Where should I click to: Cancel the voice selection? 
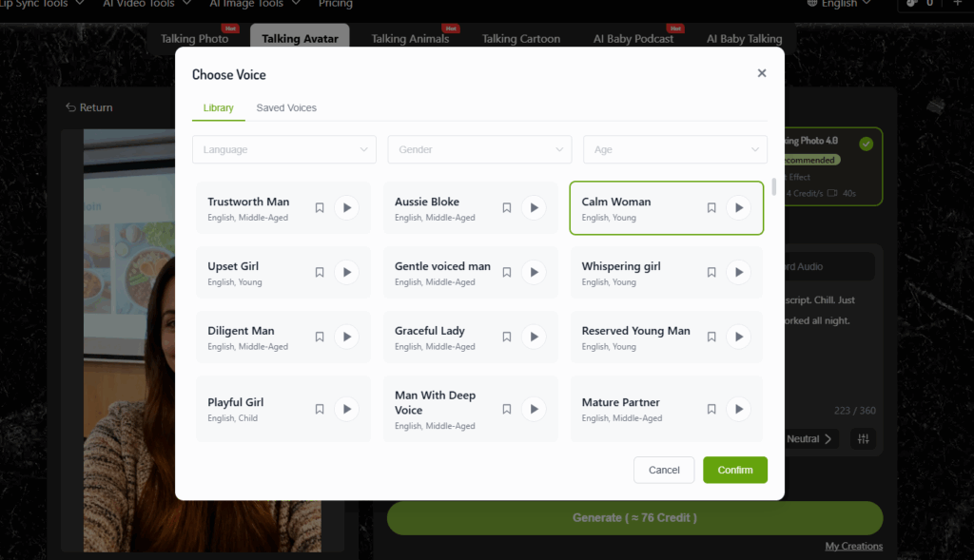pyautogui.click(x=664, y=470)
